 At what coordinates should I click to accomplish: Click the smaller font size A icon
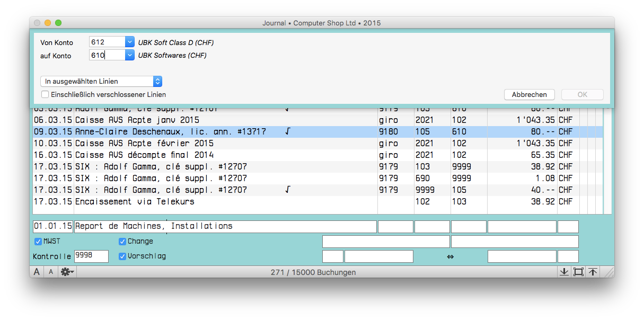pyautogui.click(x=51, y=272)
